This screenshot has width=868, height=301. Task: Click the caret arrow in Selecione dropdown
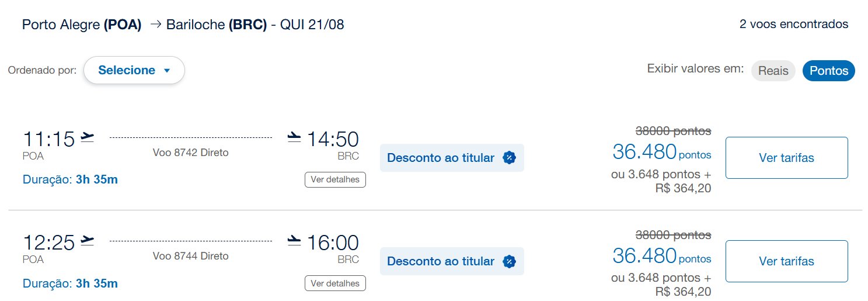click(166, 71)
